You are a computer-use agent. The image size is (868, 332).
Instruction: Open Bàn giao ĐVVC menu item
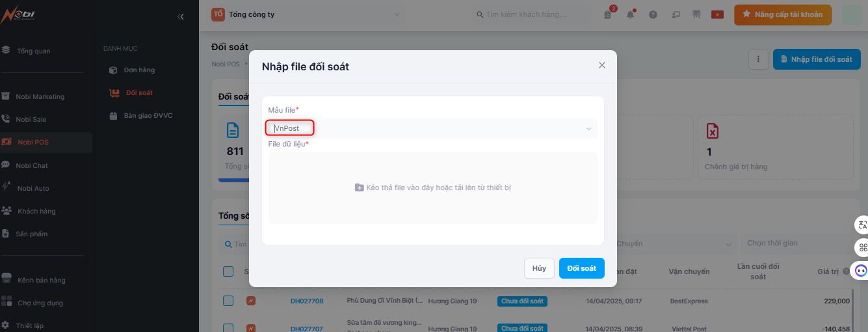tap(148, 115)
